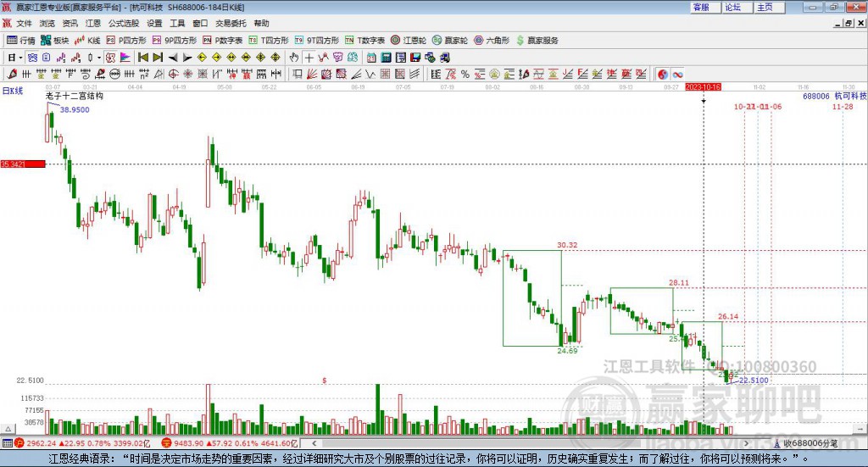Click the chart scrollbar left arrow
868x467 pixels.
(314, 443)
